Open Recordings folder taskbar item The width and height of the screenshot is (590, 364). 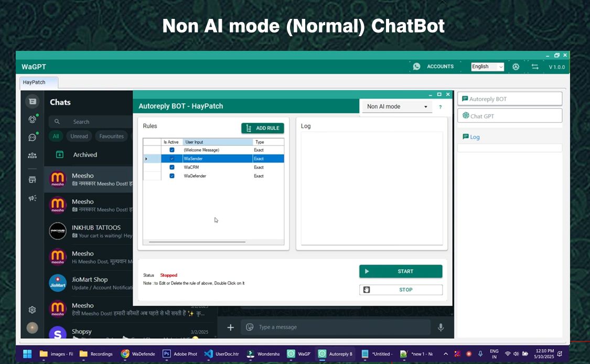pyautogui.click(x=96, y=354)
